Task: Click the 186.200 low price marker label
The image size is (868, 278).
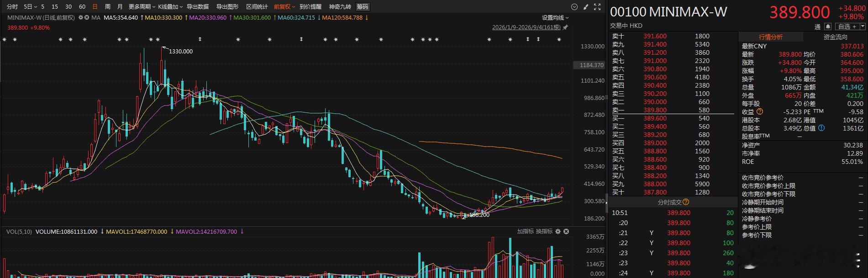Action: tap(479, 215)
